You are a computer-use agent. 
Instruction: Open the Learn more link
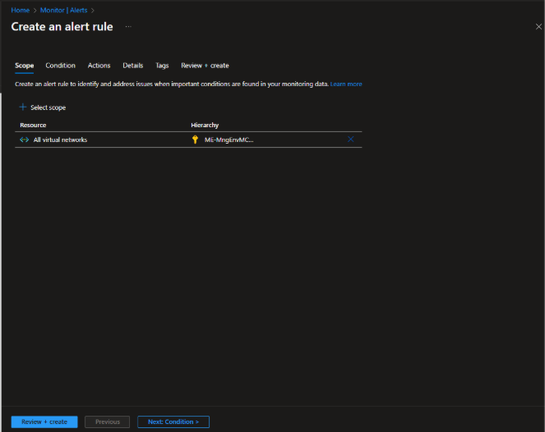pyautogui.click(x=346, y=84)
